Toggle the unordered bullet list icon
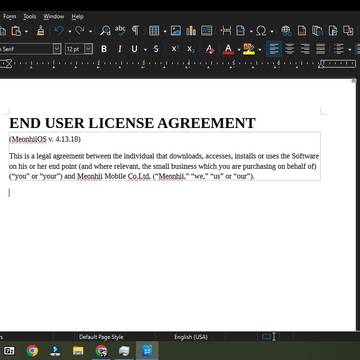 point(339,49)
